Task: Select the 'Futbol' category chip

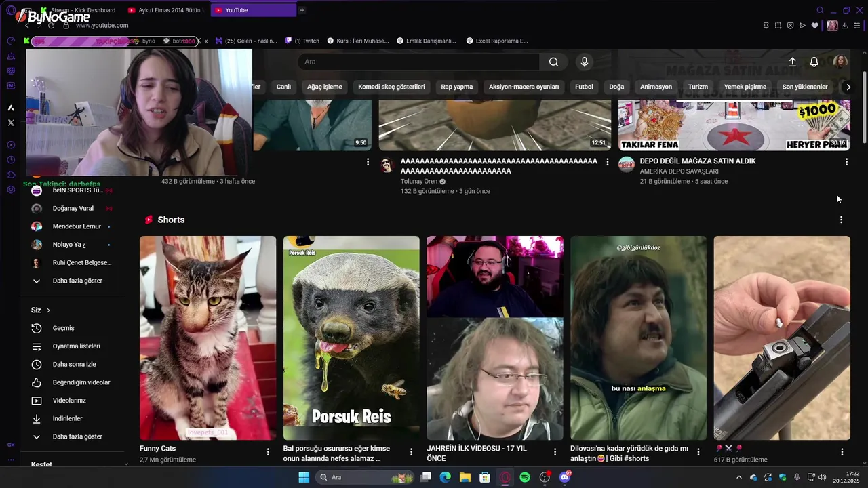Action: tap(584, 87)
